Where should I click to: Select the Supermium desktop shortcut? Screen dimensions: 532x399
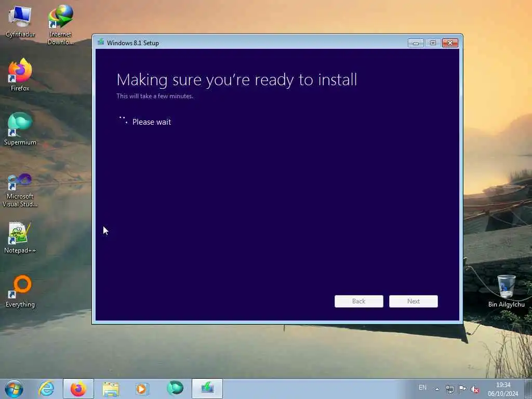click(20, 129)
